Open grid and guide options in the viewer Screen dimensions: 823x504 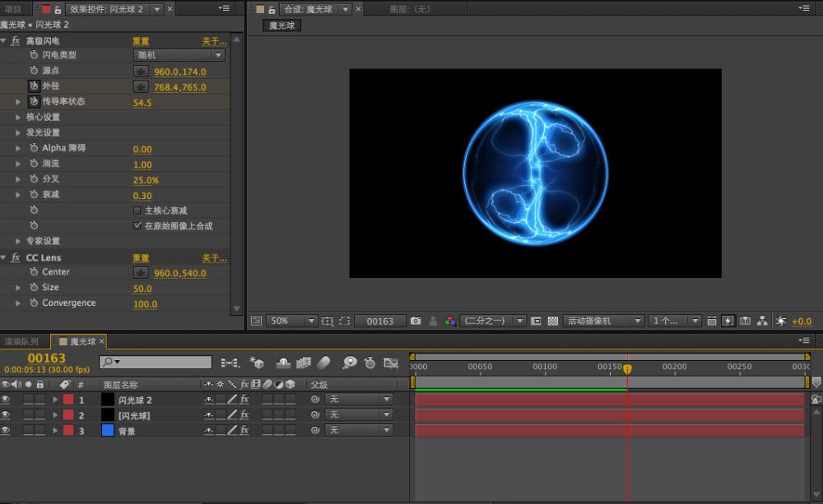click(327, 321)
